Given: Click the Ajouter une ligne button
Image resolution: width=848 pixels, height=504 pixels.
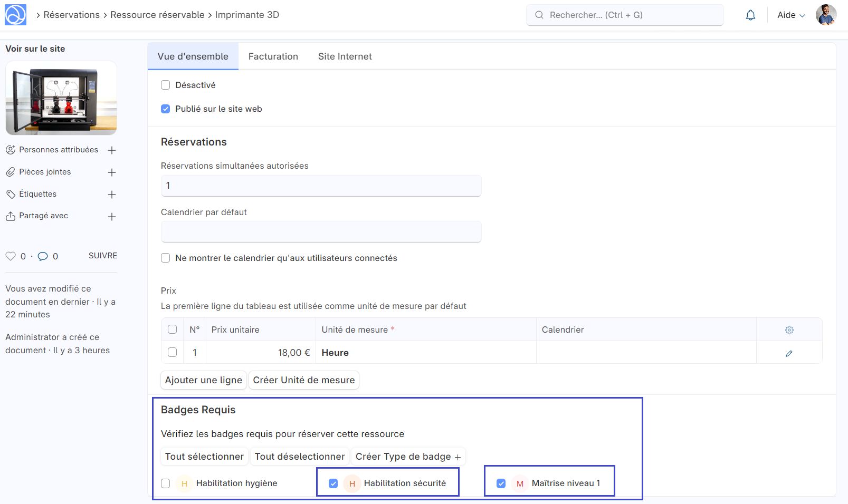Looking at the screenshot, I should coord(203,380).
